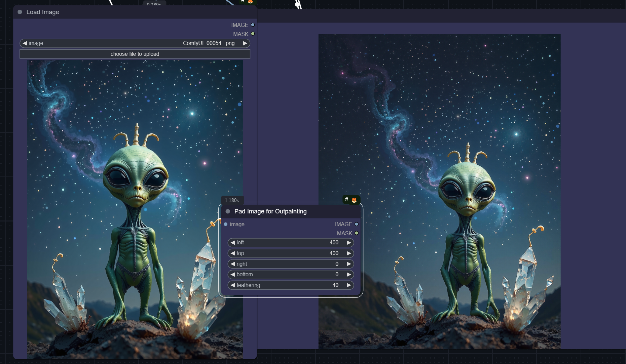Image resolution: width=626 pixels, height=364 pixels.
Task: Click the feathering value field showing 40
Action: (291, 285)
